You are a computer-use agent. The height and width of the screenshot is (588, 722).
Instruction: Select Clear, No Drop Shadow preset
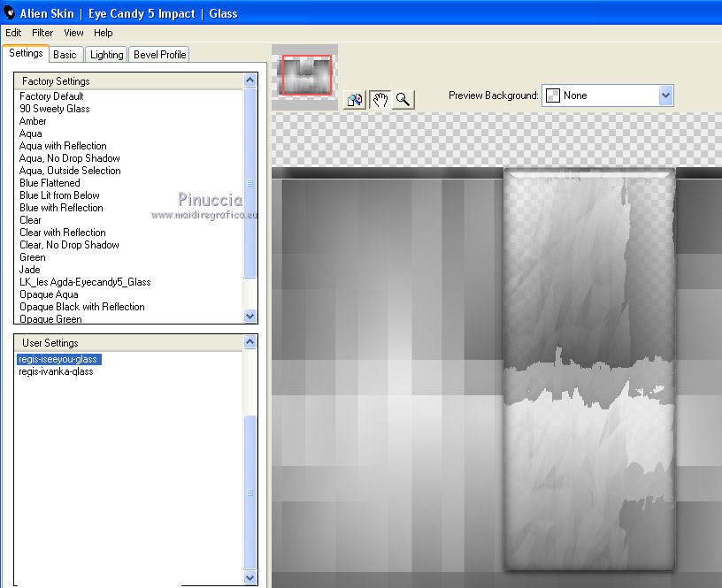coord(69,245)
